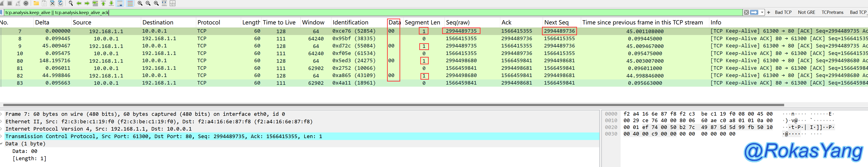
Task: Open a capture file with folder icon
Action: pyautogui.click(x=36, y=3)
